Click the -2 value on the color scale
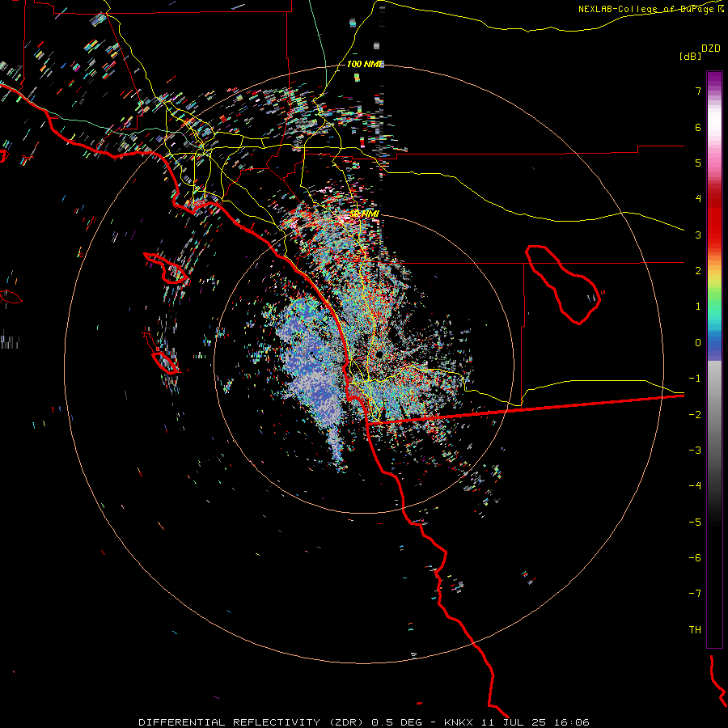 (695, 415)
